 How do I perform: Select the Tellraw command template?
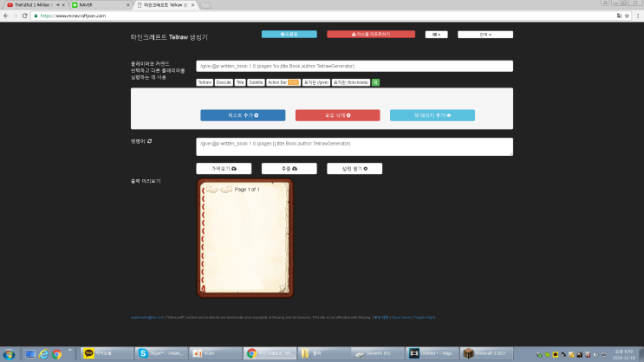pos(205,82)
